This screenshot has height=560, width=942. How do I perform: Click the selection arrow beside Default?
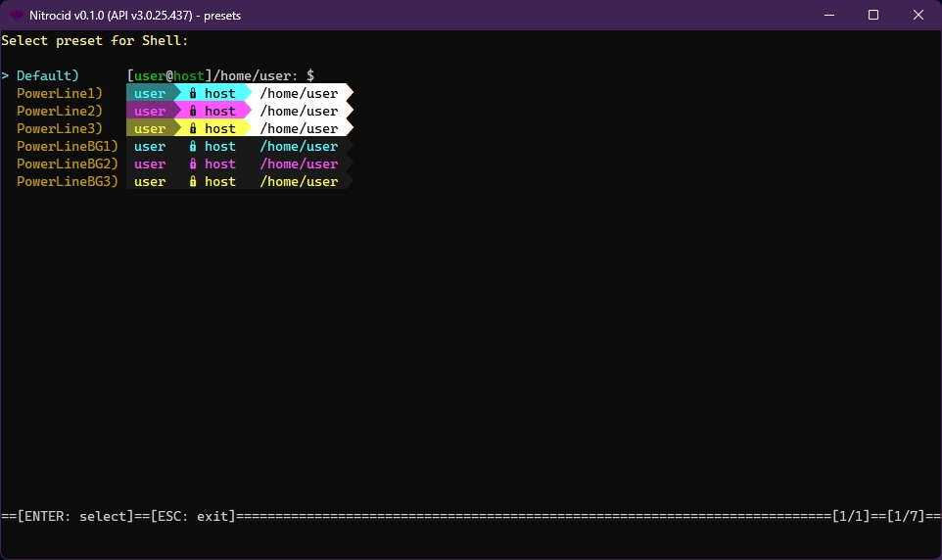click(x=5, y=76)
